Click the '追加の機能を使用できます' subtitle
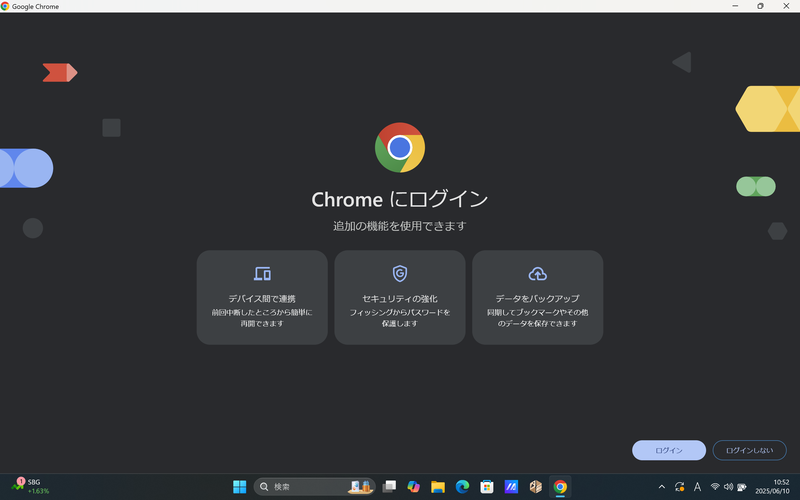 point(399,226)
